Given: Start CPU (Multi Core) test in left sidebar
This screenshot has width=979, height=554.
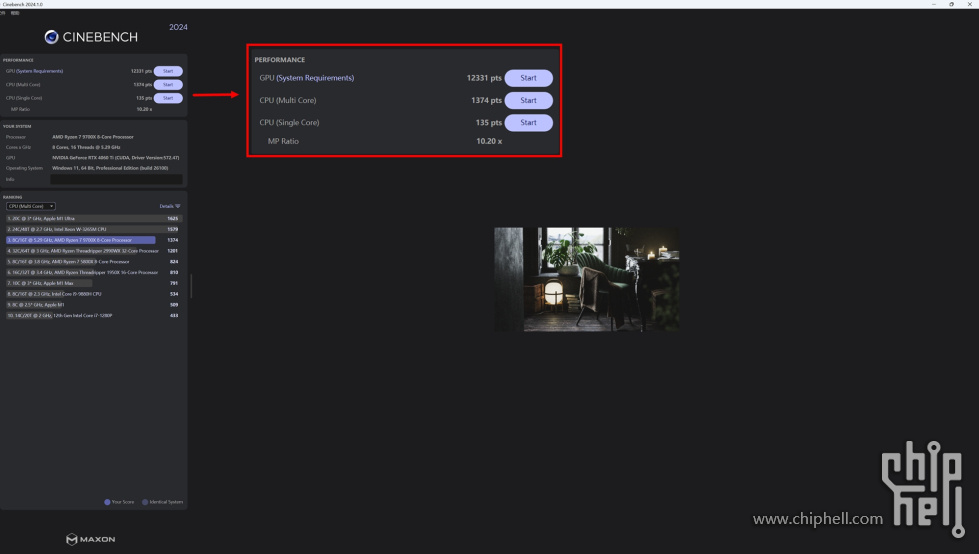Looking at the screenshot, I should (168, 84).
